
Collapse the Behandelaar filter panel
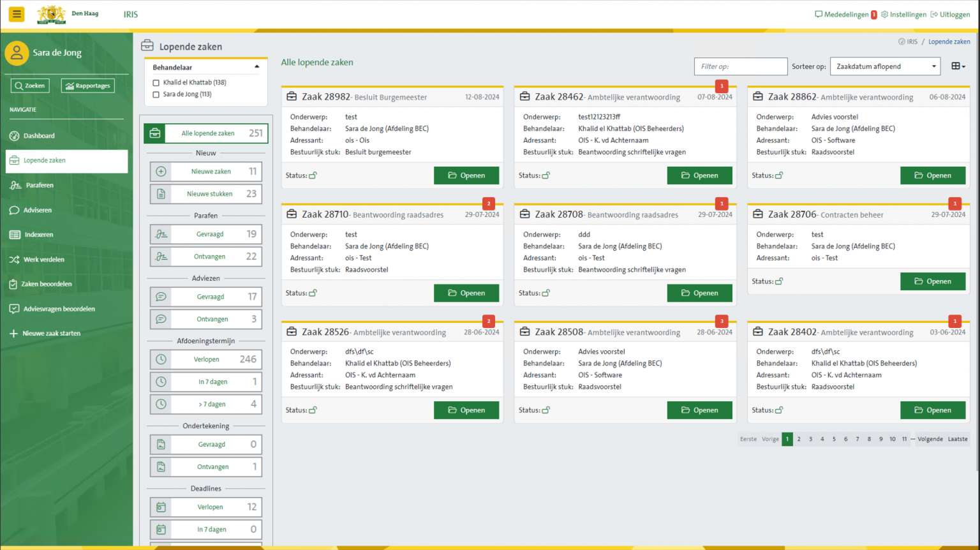(257, 67)
